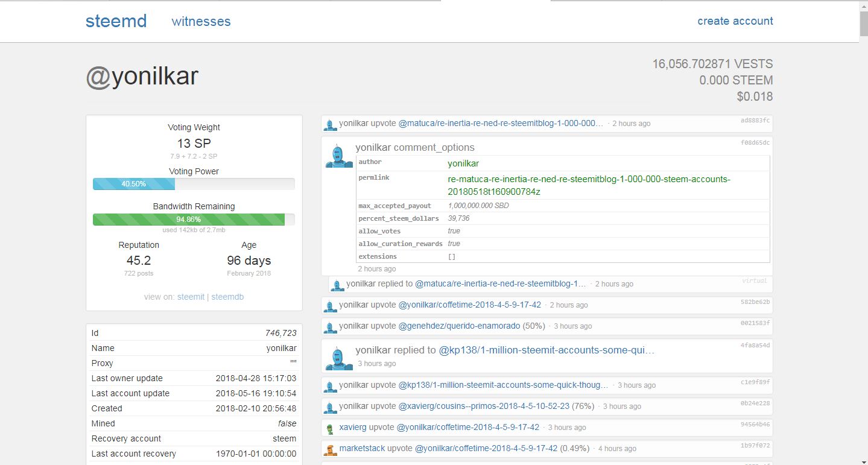The image size is (868, 465).
Task: Click the green author value yonilkar
Action: click(463, 163)
